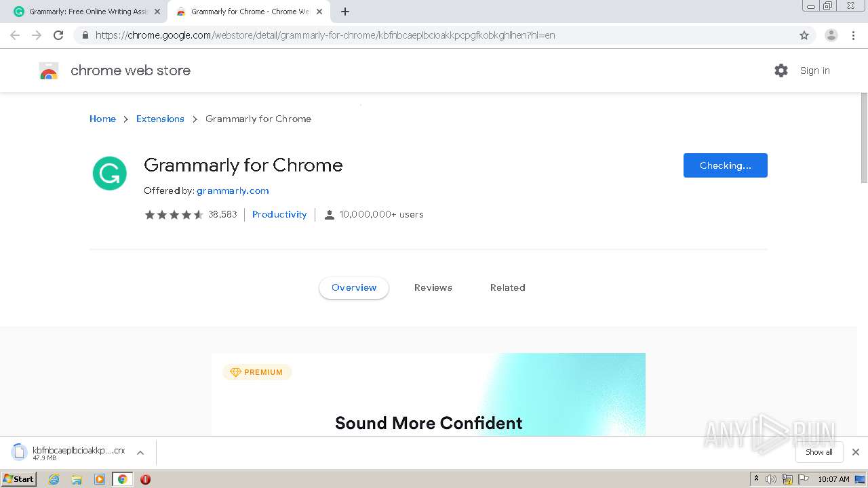Bookmark this page with the star icon
Viewport: 868px width, 488px height.
point(804,35)
